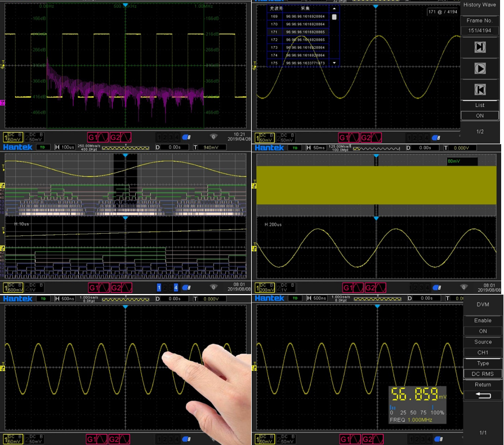Open the DVM Source CH1 selector

[483, 353]
